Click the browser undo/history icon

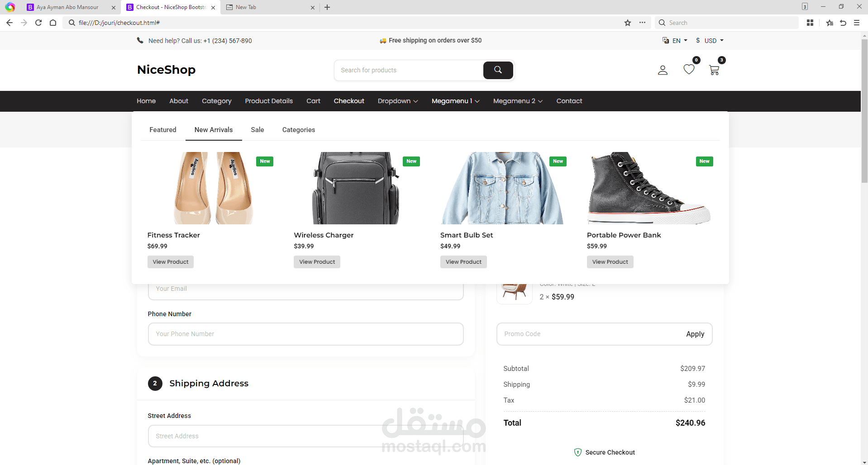(843, 23)
